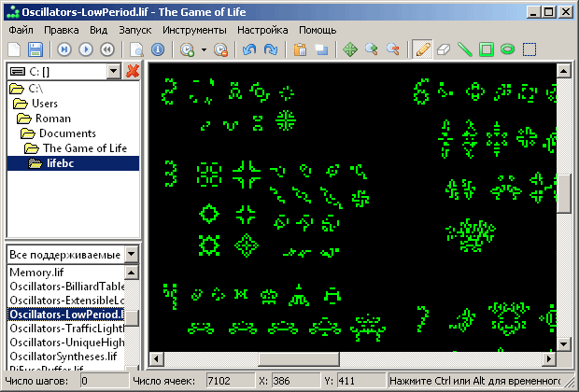The height and width of the screenshot is (392, 579).
Task: Paste from clipboard icon
Action: pos(300,49)
